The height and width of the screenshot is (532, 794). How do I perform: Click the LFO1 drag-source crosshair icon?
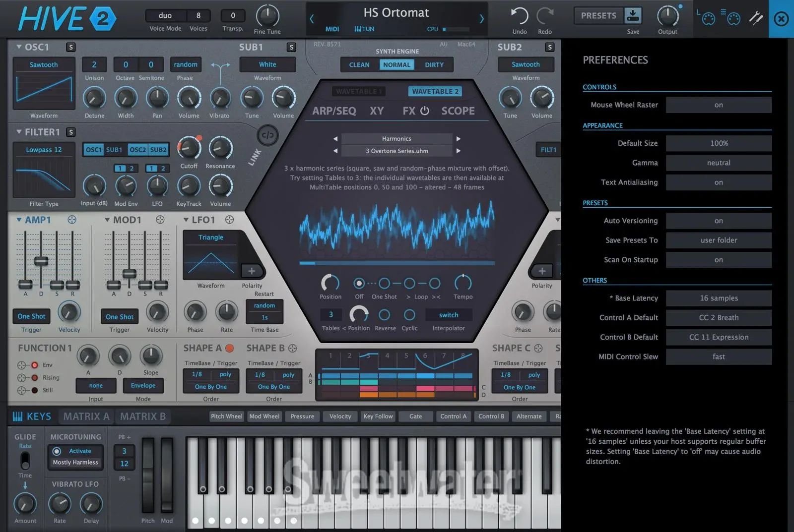pos(229,220)
